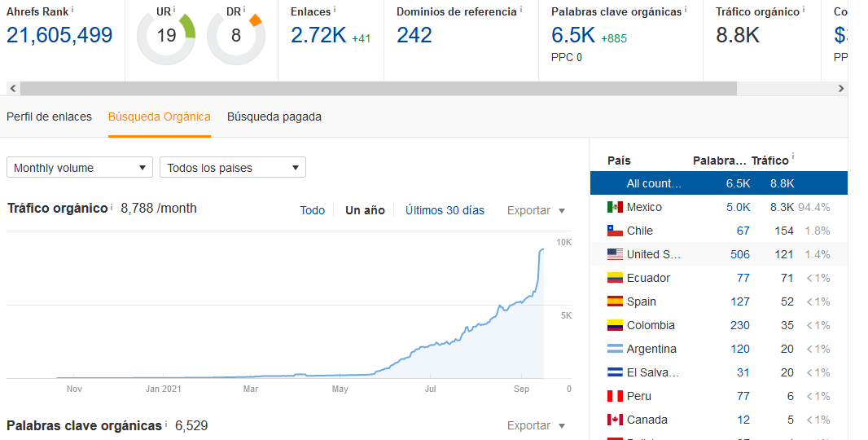
Task: Open the Todos los paises dropdown
Action: [233, 168]
